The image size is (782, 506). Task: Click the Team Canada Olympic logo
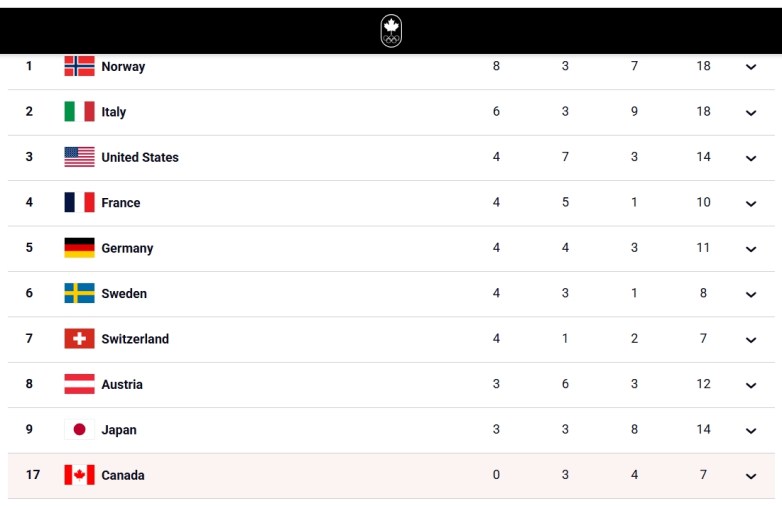coord(391,30)
